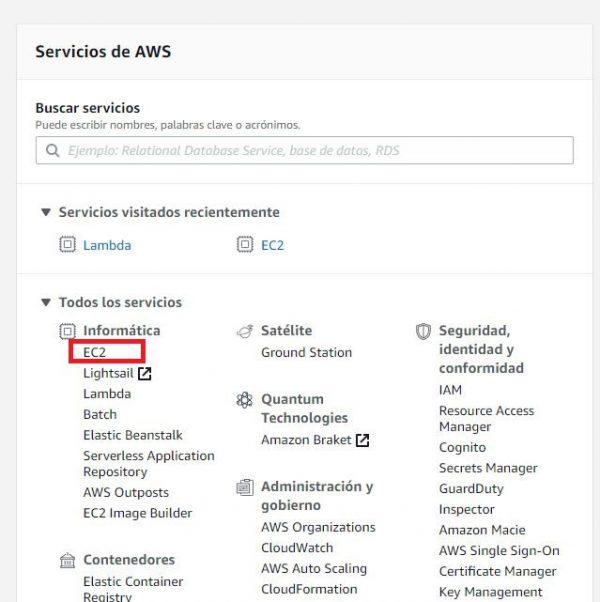Click the Administración y gobierno icon

pyautogui.click(x=244, y=487)
